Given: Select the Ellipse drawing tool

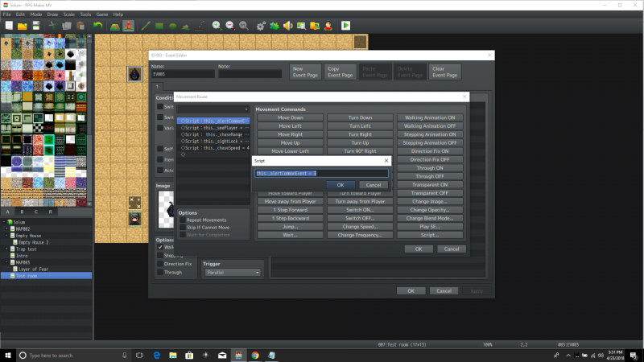Looking at the screenshot, I should 173,26.
